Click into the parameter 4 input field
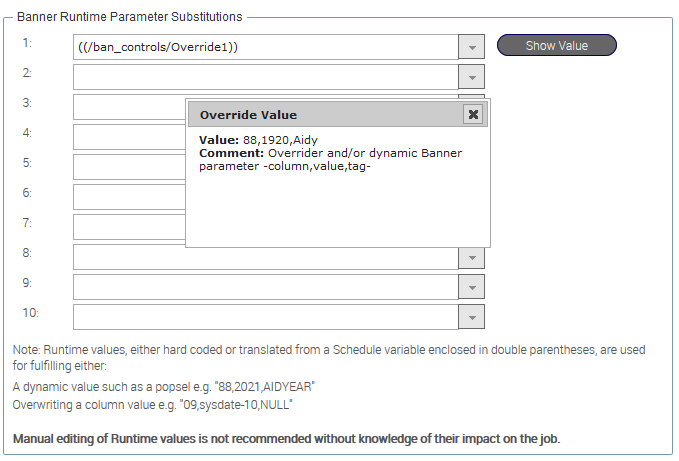679x461 pixels. click(128, 137)
